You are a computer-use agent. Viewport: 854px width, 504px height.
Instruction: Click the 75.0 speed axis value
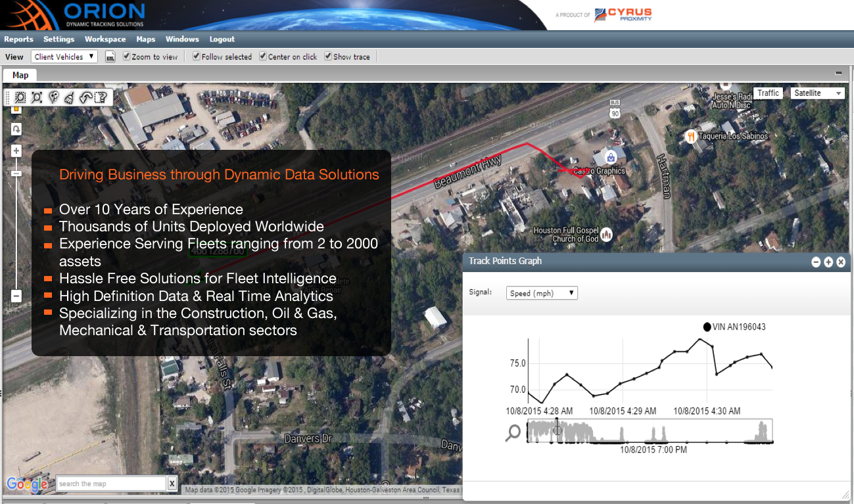click(517, 363)
